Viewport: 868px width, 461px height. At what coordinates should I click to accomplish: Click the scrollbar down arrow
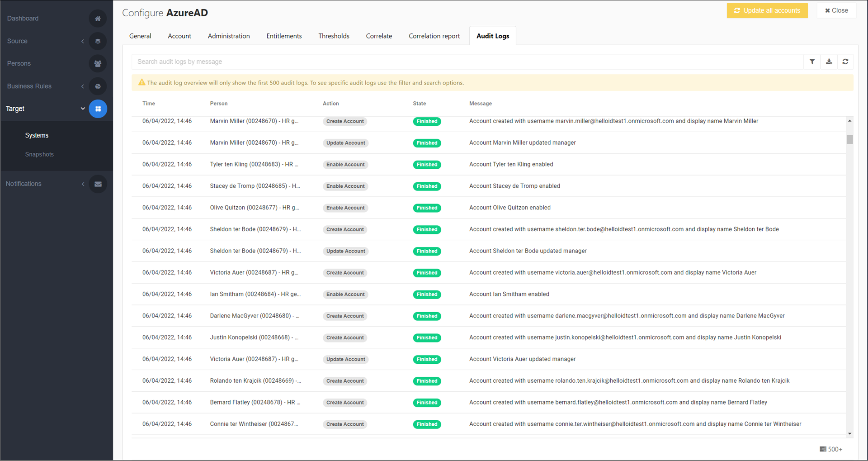(849, 434)
